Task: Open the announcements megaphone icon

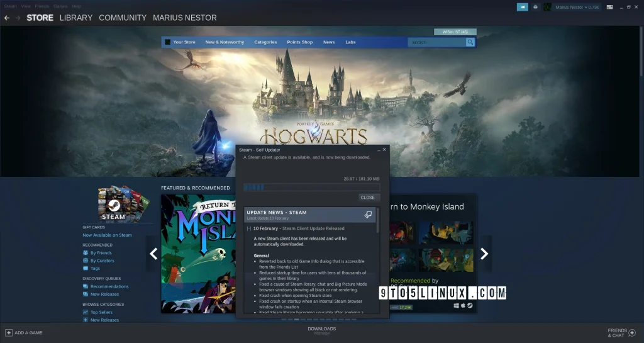Action: (x=523, y=7)
